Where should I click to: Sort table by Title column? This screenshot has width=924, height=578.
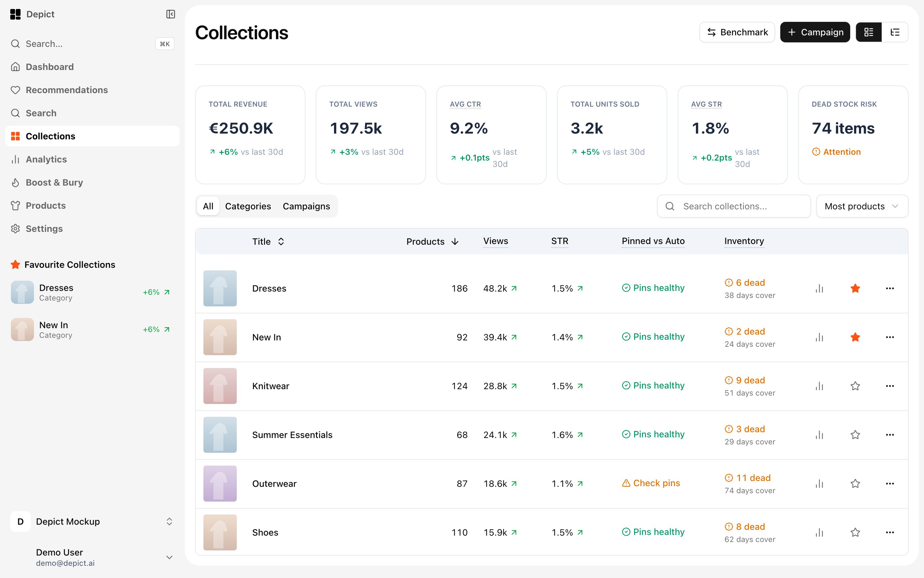point(268,241)
